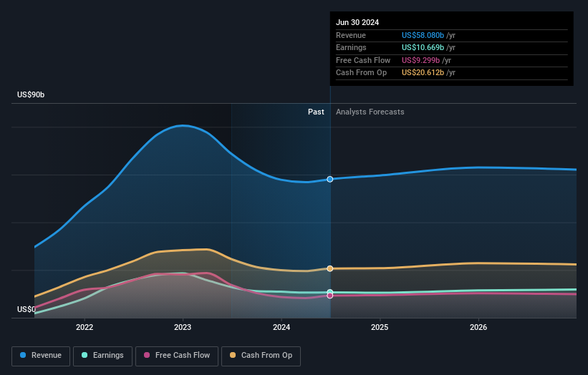This screenshot has width=588, height=375.
Task: Click the blue Revenue legend dot
Action: (23, 355)
